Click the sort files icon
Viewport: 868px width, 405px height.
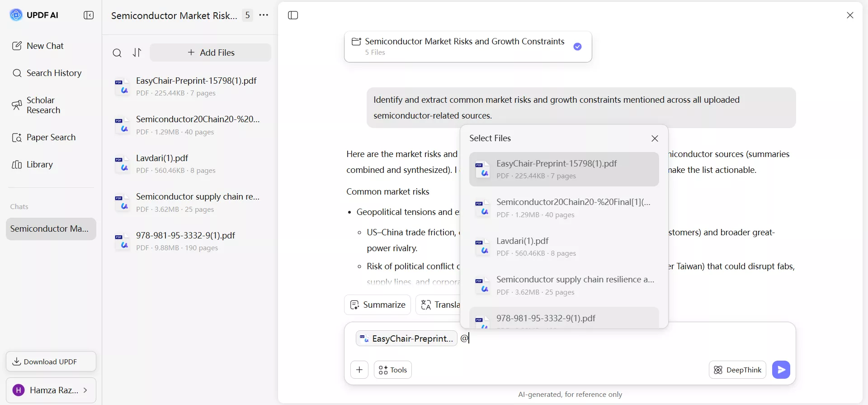(137, 52)
